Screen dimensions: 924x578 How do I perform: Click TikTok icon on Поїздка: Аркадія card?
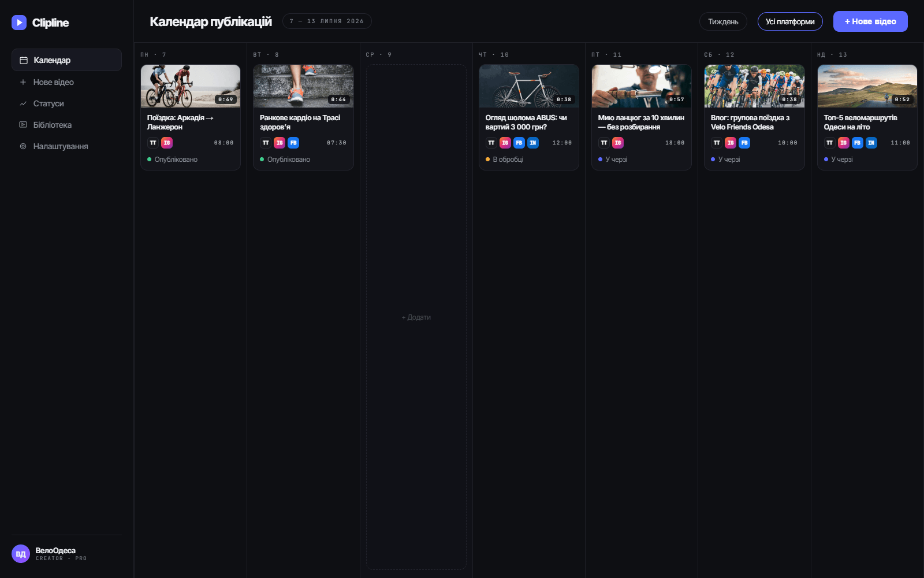(x=153, y=143)
